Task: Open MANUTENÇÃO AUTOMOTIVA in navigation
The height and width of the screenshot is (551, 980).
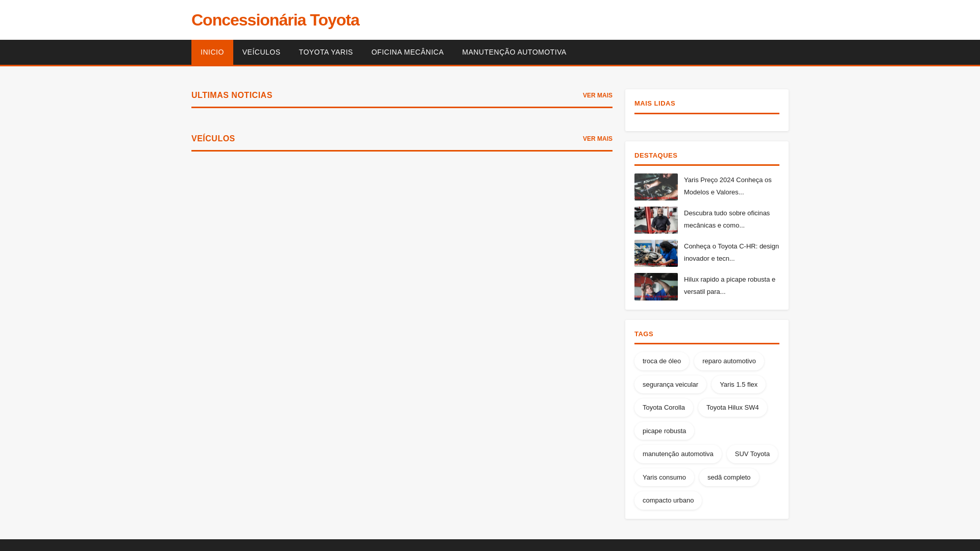Action: pyautogui.click(x=514, y=52)
